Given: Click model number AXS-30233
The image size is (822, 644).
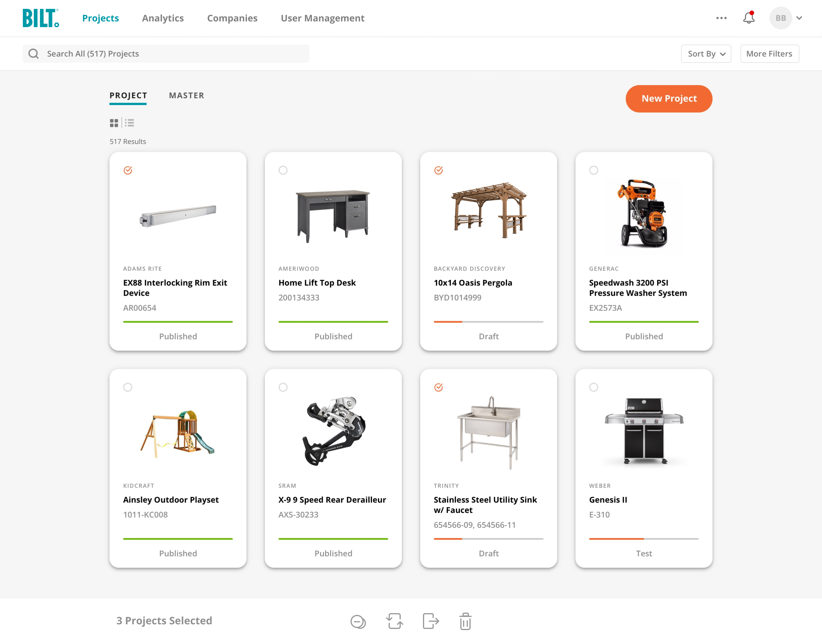Looking at the screenshot, I should 298,515.
